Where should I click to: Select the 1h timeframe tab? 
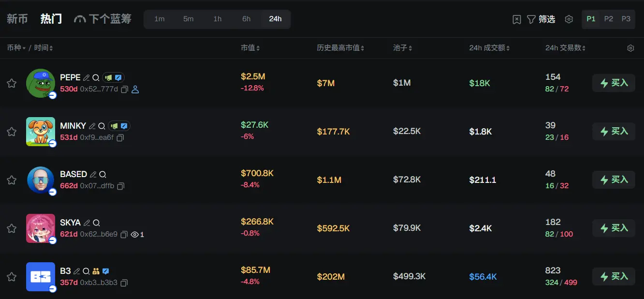(218, 19)
